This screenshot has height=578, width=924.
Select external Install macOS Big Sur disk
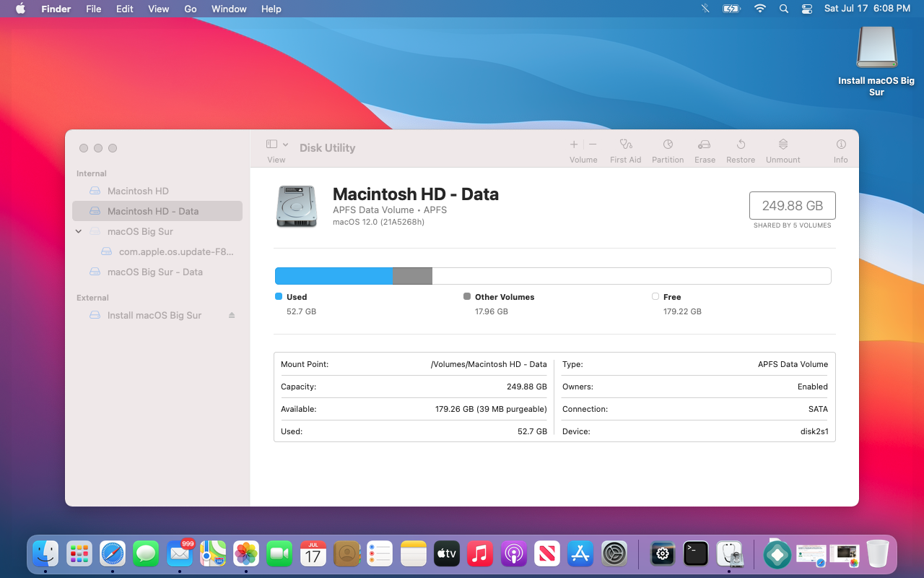click(x=157, y=315)
